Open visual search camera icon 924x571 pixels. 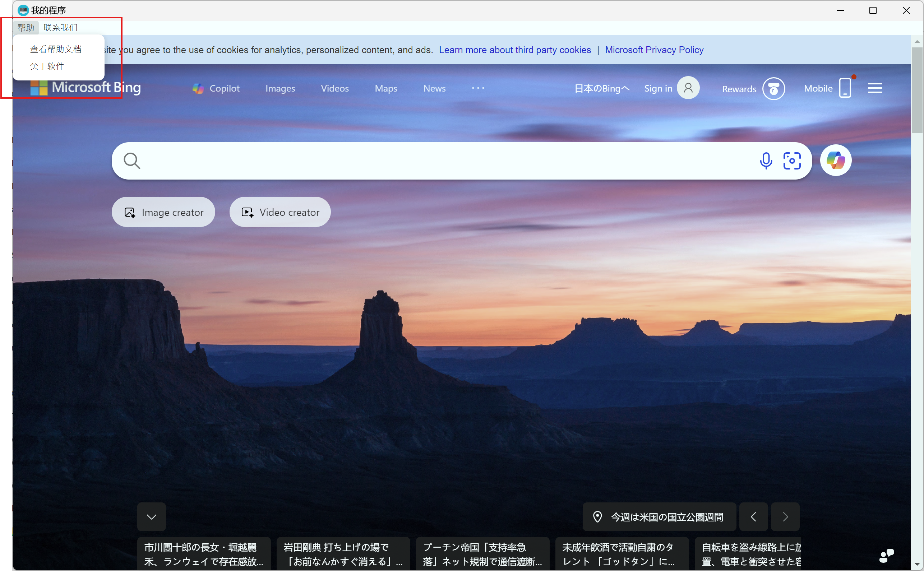tap(792, 161)
